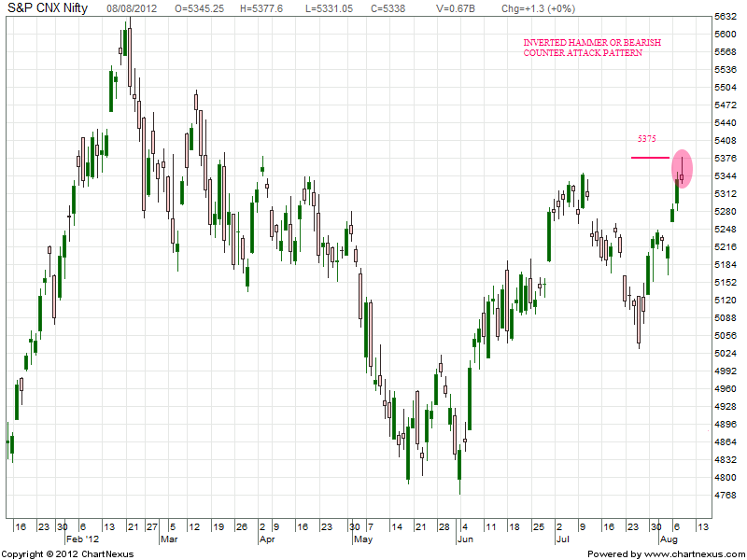Click the low value L=5331.05
The image size is (747, 560).
[329, 8]
